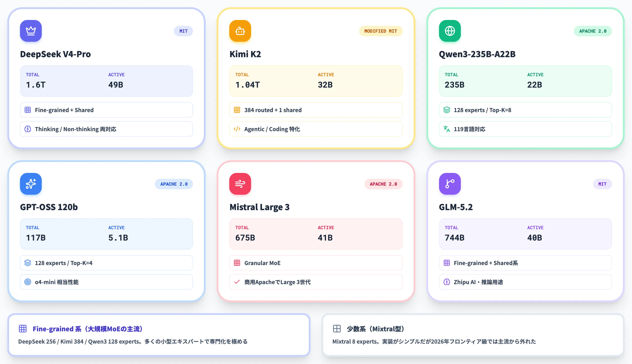Select the 384 routed + 1 shared row
The width and height of the screenshot is (632, 364).
click(316, 110)
